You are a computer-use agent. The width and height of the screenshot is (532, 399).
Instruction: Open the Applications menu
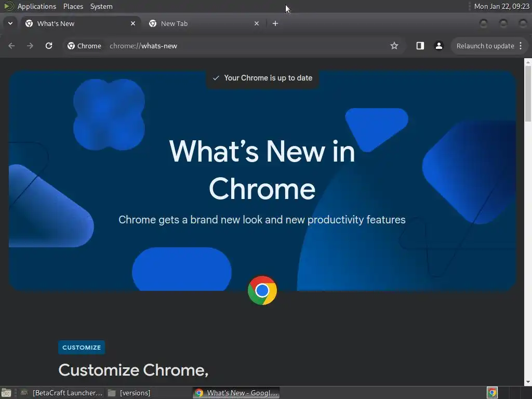click(37, 6)
